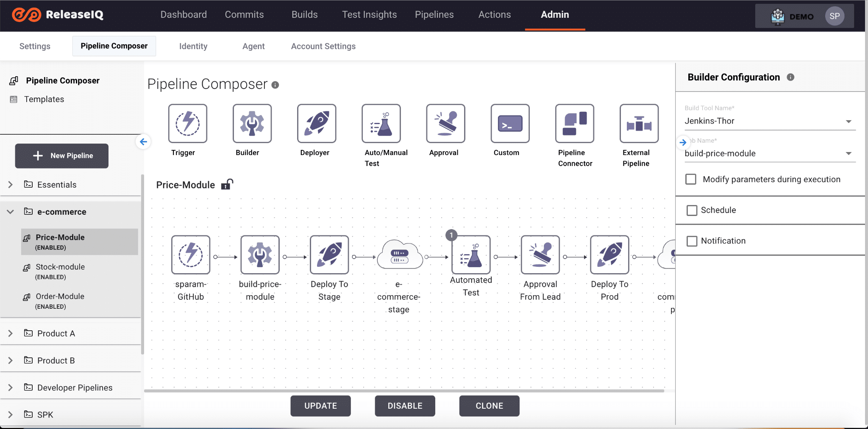This screenshot has width=868, height=429.
Task: Open the Approval From Lead node
Action: [x=540, y=255]
